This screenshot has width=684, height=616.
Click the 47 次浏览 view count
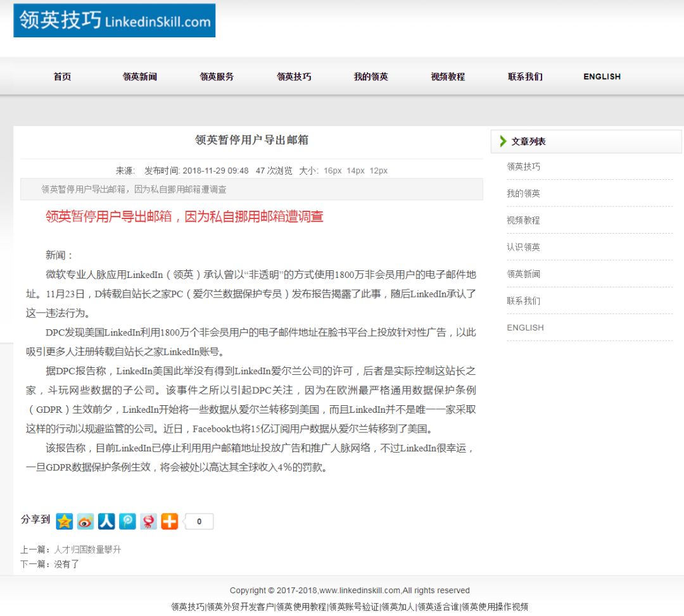274,171
